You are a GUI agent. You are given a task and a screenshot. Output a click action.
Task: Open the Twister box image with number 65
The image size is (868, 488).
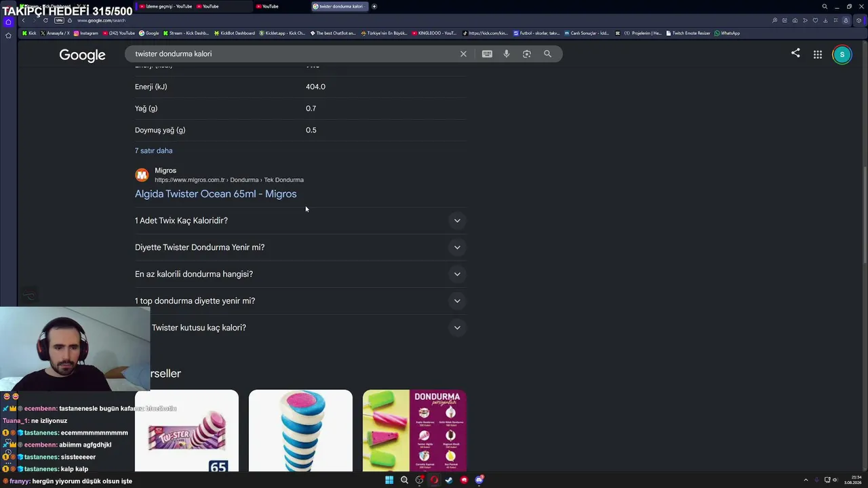(x=186, y=430)
